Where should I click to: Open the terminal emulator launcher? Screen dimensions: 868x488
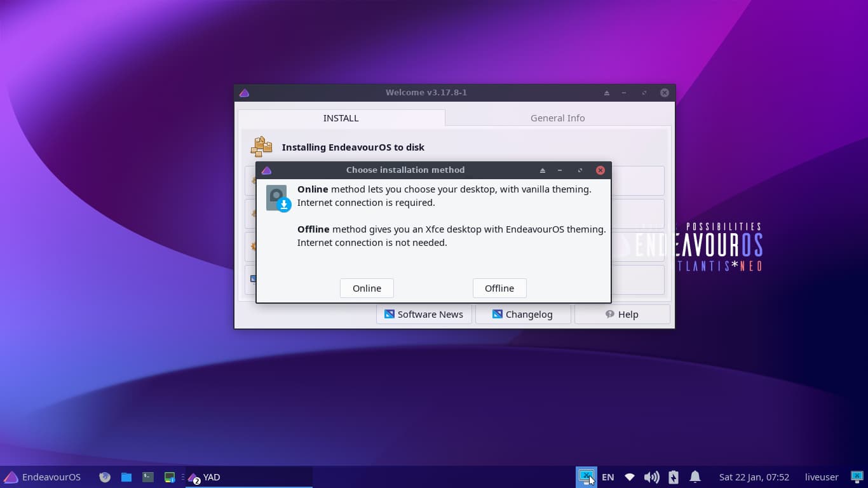[x=148, y=477]
